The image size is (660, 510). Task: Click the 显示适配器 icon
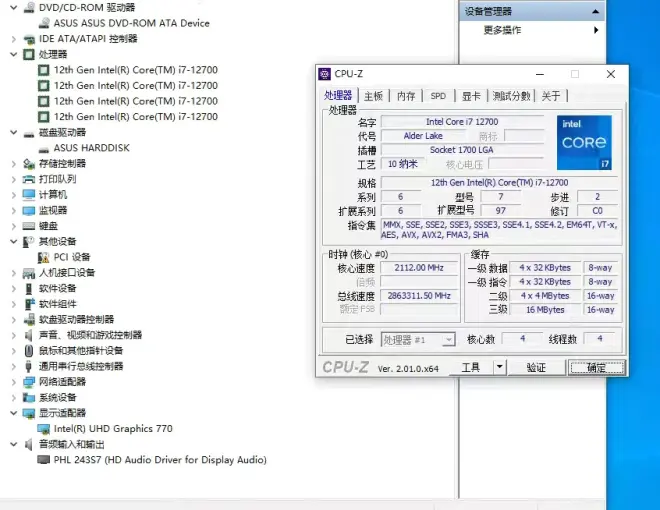[x=29, y=413]
